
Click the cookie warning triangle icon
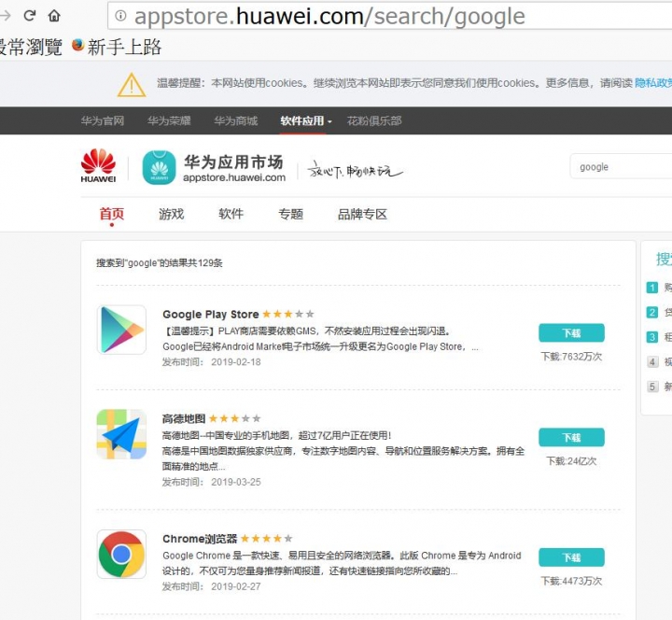click(132, 84)
